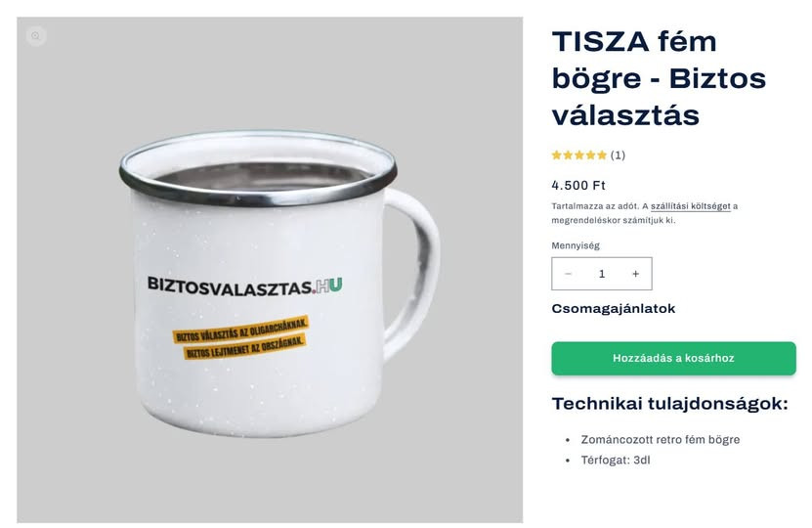Click the Technikai tulajdonságok heading
The image size is (812, 528).
(x=669, y=404)
